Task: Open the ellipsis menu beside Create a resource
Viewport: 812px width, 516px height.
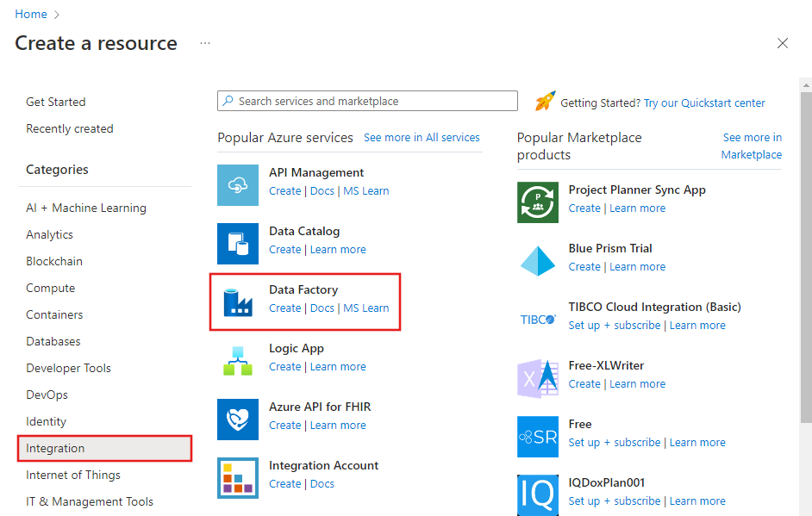Action: [x=205, y=43]
